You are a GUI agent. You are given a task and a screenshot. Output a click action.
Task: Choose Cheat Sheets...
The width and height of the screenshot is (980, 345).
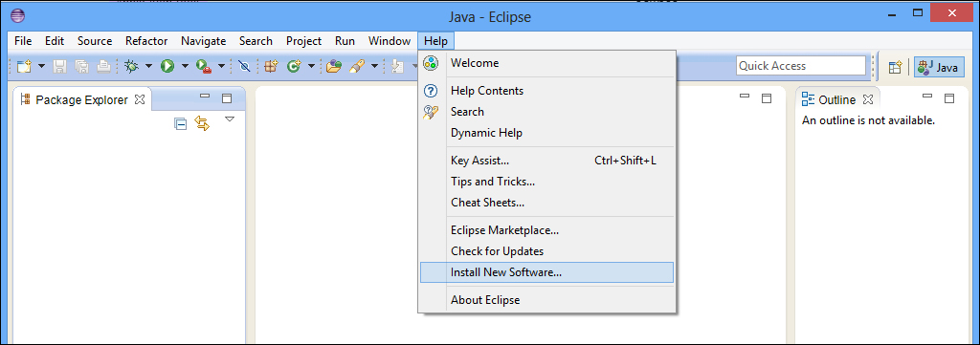(x=546, y=203)
